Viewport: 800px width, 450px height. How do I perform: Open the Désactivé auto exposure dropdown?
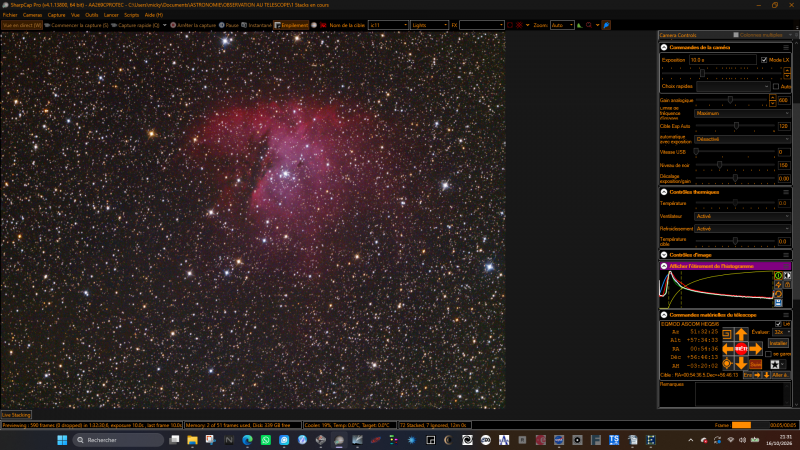click(742, 139)
